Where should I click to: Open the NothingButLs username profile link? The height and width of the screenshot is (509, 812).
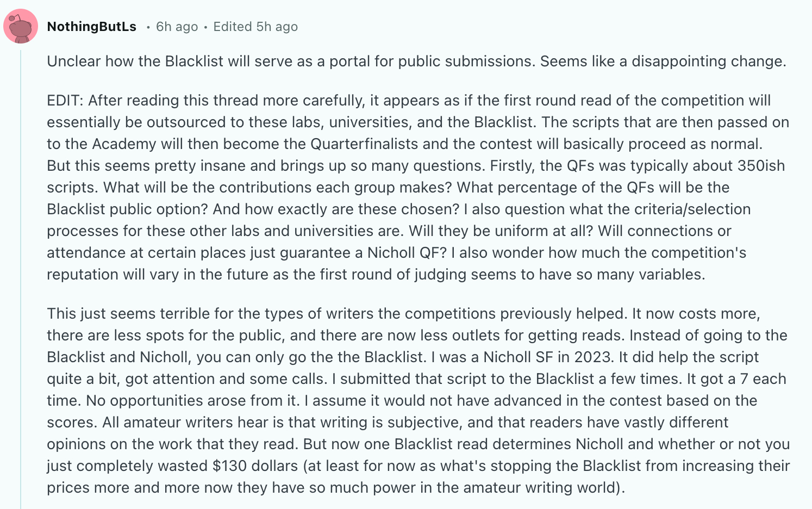tap(91, 27)
